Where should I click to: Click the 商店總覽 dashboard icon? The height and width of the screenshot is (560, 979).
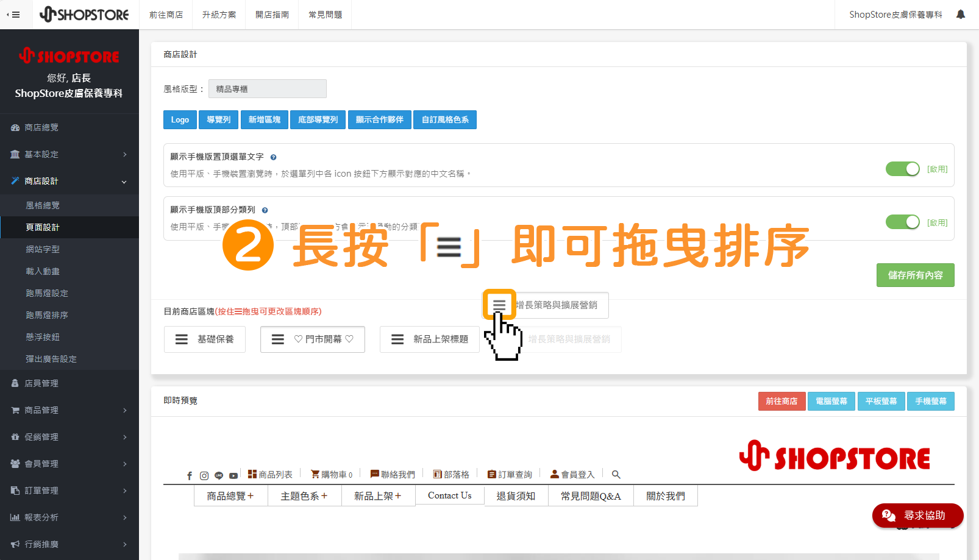15,128
